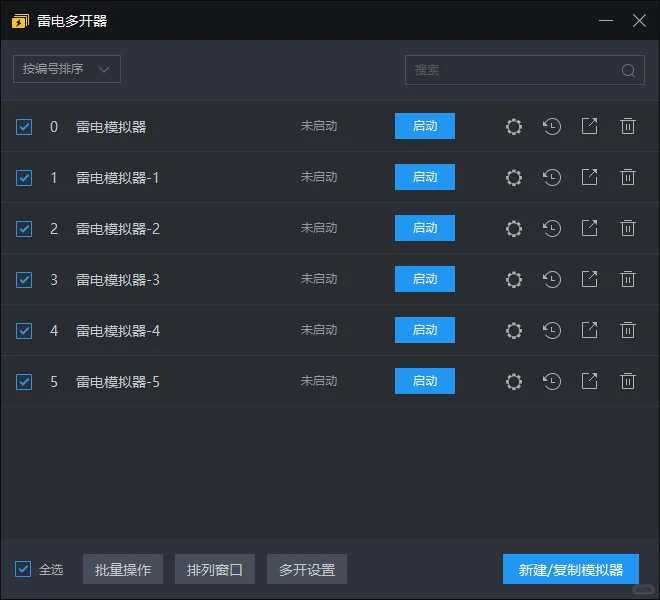Open settings gear for 雷电模拟器-4

pyautogui.click(x=514, y=331)
